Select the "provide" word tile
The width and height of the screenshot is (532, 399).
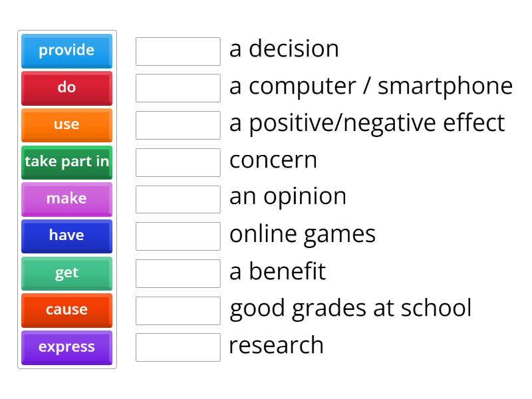pos(66,51)
